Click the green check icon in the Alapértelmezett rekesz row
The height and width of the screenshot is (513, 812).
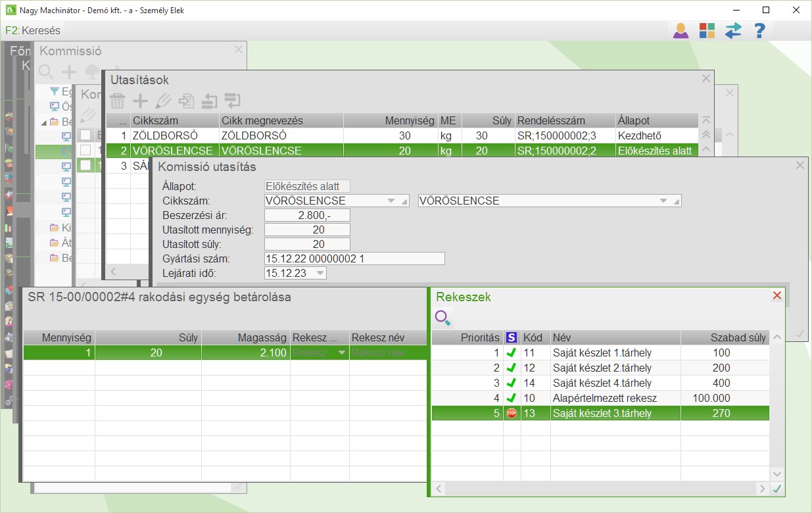coord(512,398)
